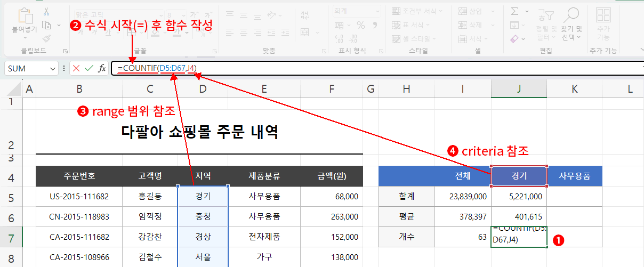644x267 pixels.
Task: Click the Clear eraser icon
Action: (x=514, y=38)
